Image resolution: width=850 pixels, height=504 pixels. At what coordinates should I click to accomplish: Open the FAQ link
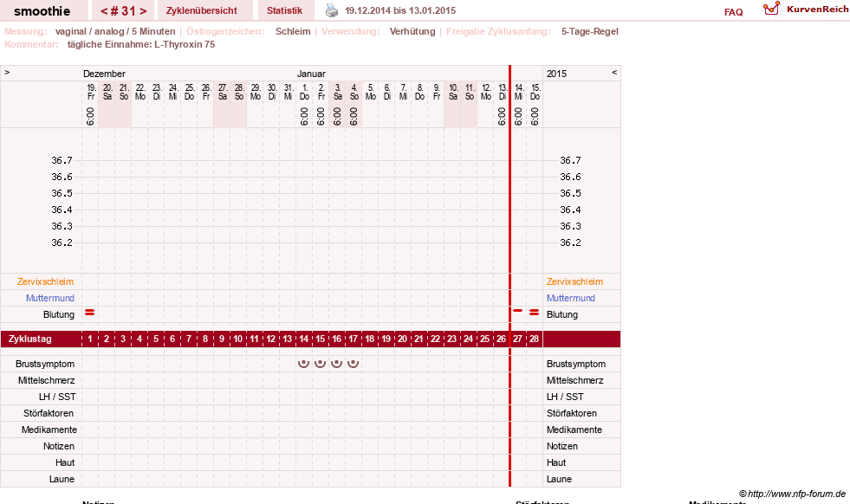tap(733, 12)
